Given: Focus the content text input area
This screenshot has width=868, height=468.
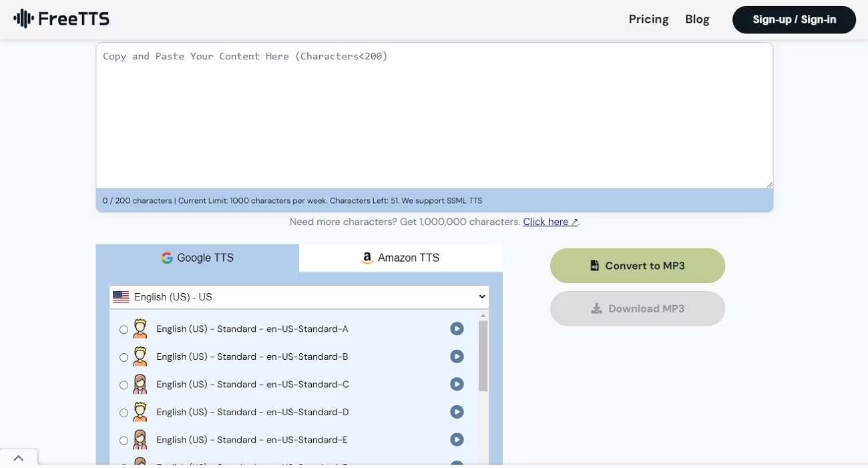Looking at the screenshot, I should [434, 115].
